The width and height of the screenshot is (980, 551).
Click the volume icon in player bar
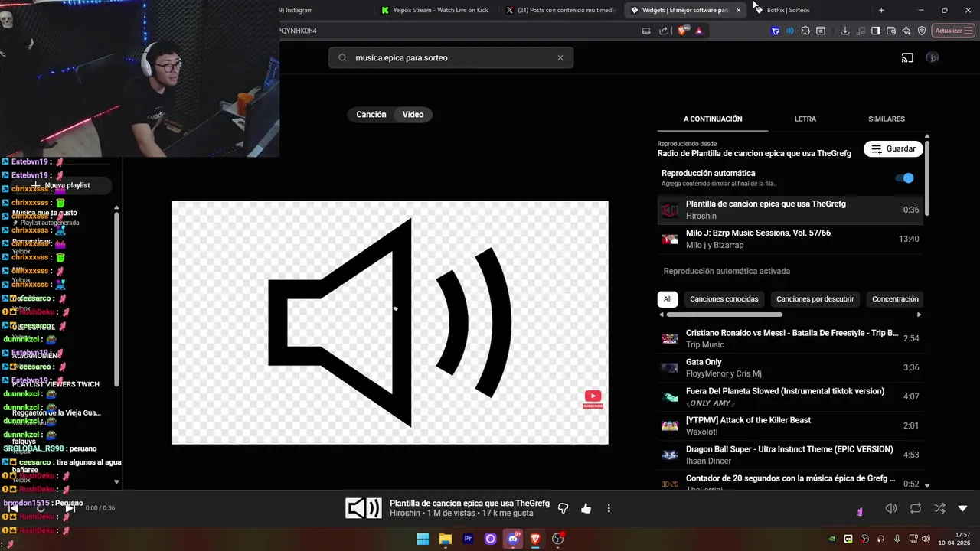pyautogui.click(x=891, y=508)
